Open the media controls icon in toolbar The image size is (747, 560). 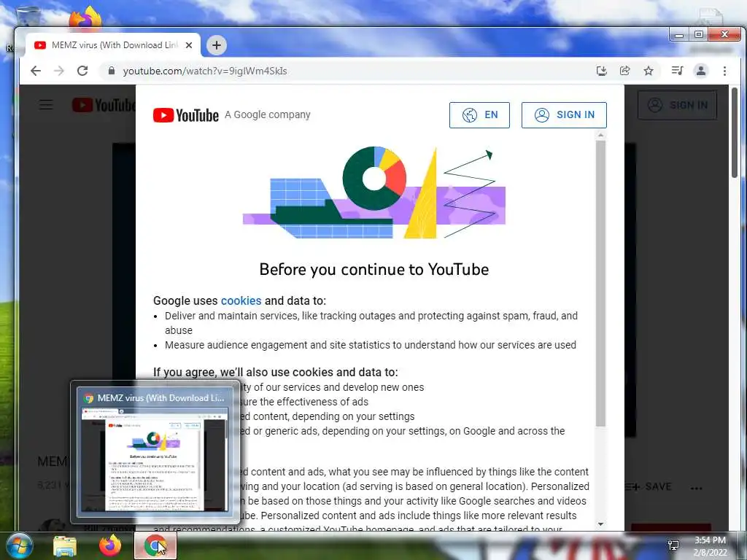click(x=677, y=71)
